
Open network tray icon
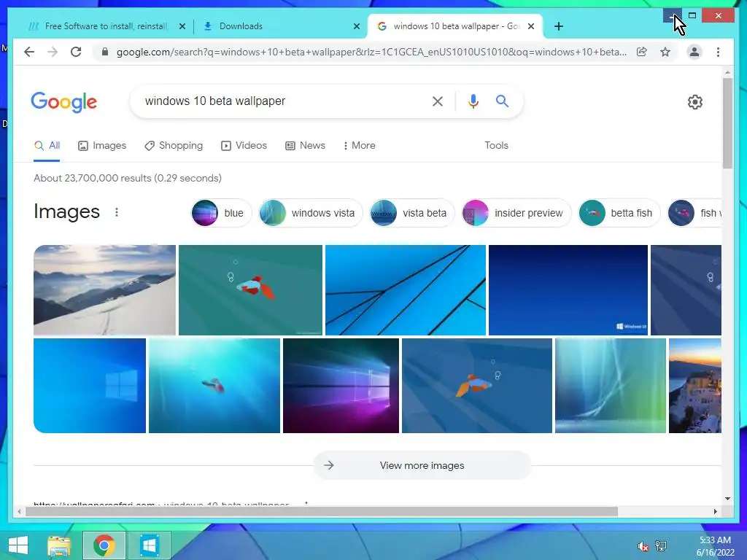(661, 546)
